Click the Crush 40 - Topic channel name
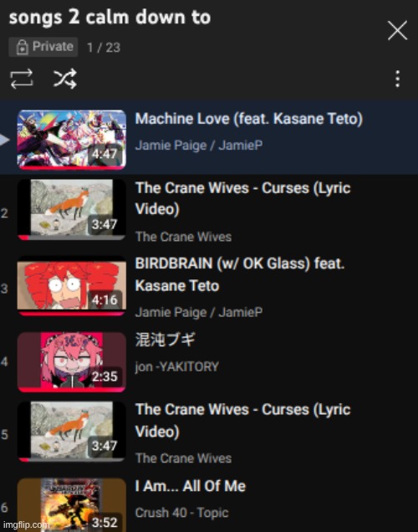 pyautogui.click(x=181, y=512)
